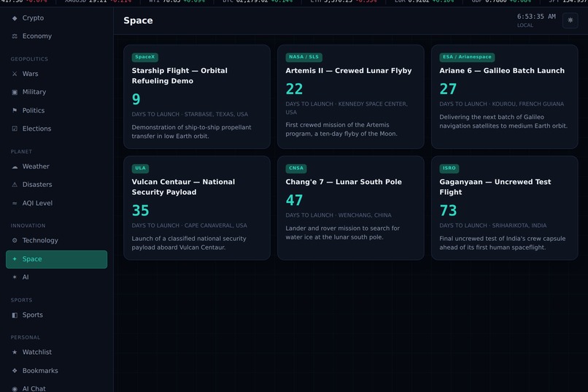
Task: Click the 6:53:35 AM local clock
Action: click(536, 17)
